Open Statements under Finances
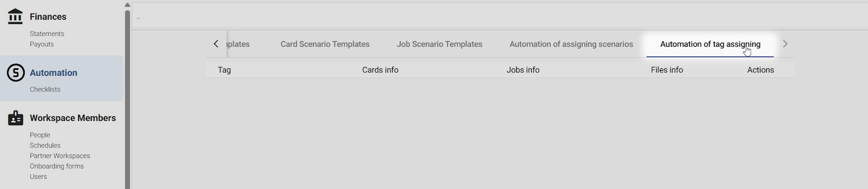The height and width of the screenshot is (189, 868). click(47, 34)
